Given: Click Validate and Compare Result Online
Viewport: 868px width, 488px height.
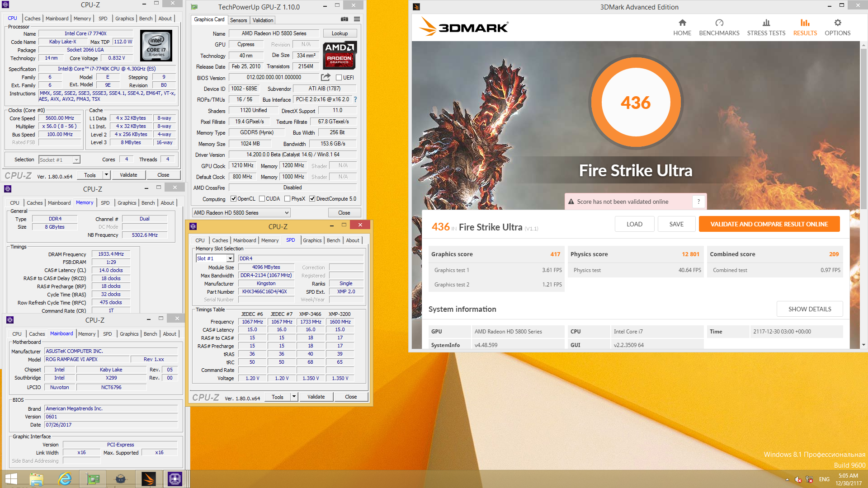Looking at the screenshot, I should [x=769, y=224].
